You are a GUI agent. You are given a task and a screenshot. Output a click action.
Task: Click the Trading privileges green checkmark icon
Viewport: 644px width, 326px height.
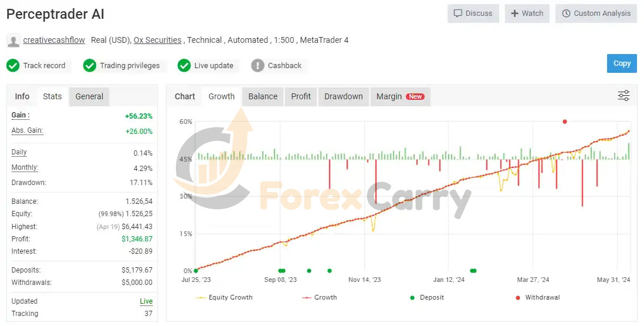tap(90, 65)
